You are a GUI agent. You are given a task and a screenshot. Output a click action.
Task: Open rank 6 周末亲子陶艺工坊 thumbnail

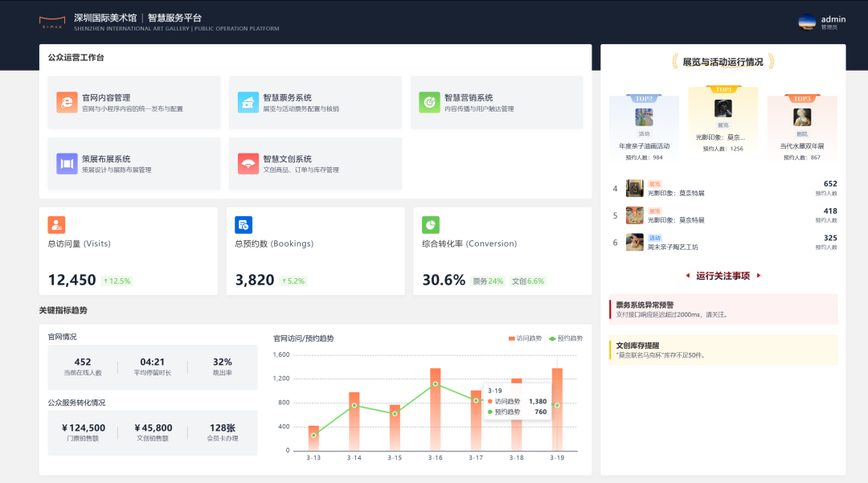[634, 243]
